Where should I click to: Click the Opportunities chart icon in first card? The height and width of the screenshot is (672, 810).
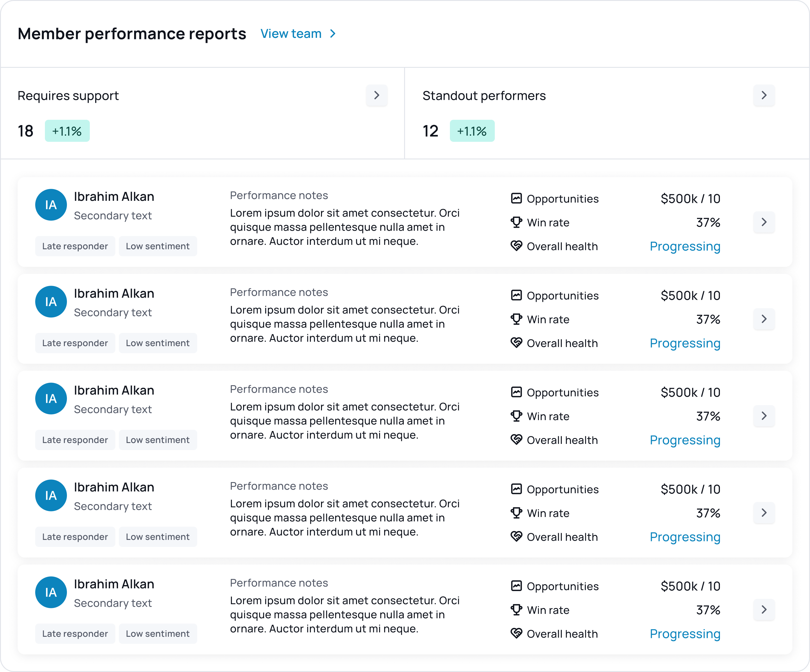click(x=516, y=198)
